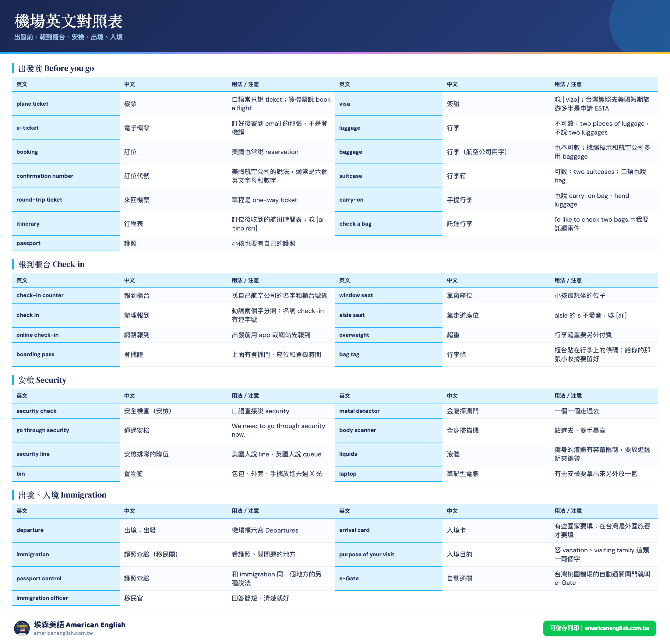Screen dimensions: 670x644
Task: Click the 埃森美語 round logo icon
Action: [22, 628]
